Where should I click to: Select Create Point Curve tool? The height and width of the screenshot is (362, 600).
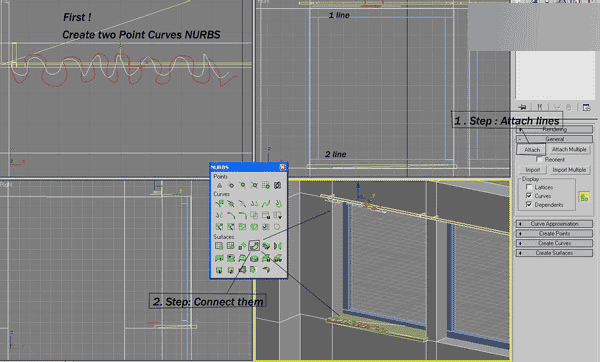(231, 203)
